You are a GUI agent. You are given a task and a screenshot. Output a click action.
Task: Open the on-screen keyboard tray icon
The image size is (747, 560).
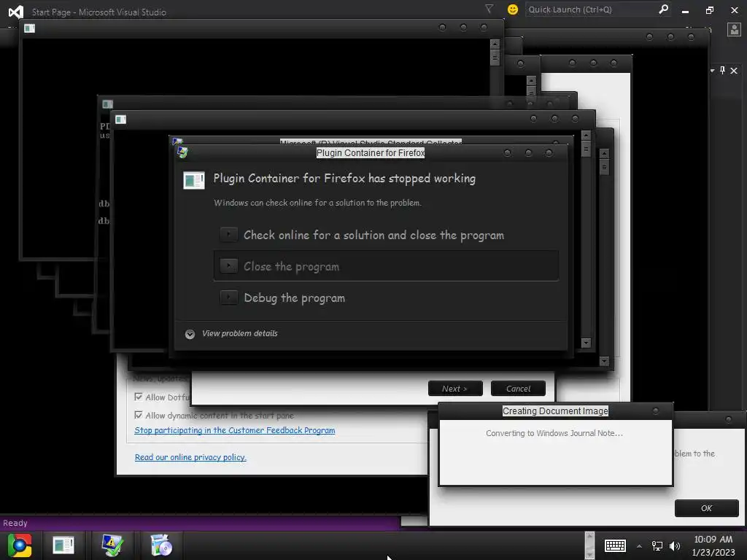[614, 545]
